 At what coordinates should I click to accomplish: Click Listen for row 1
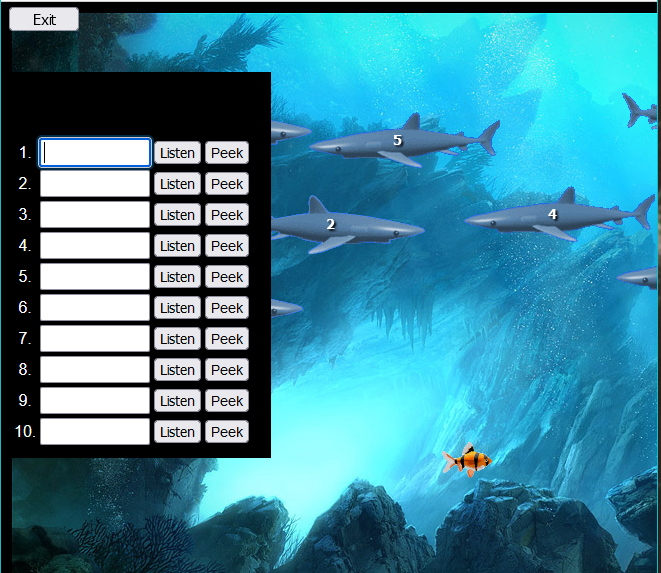coord(177,153)
